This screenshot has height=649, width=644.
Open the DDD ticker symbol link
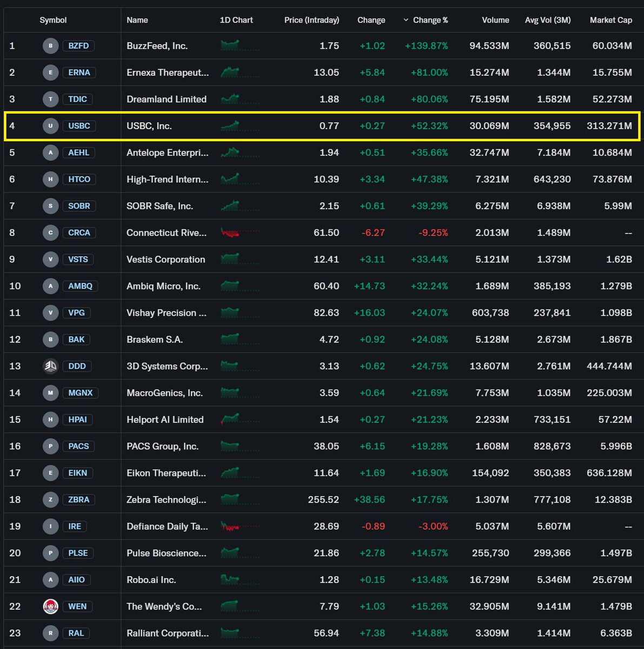coord(77,366)
